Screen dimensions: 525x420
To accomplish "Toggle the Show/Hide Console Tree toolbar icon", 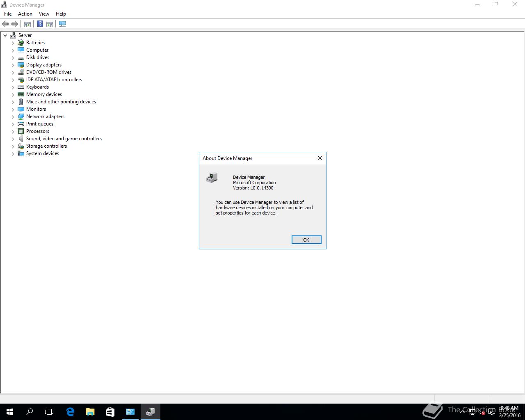I will [27, 24].
